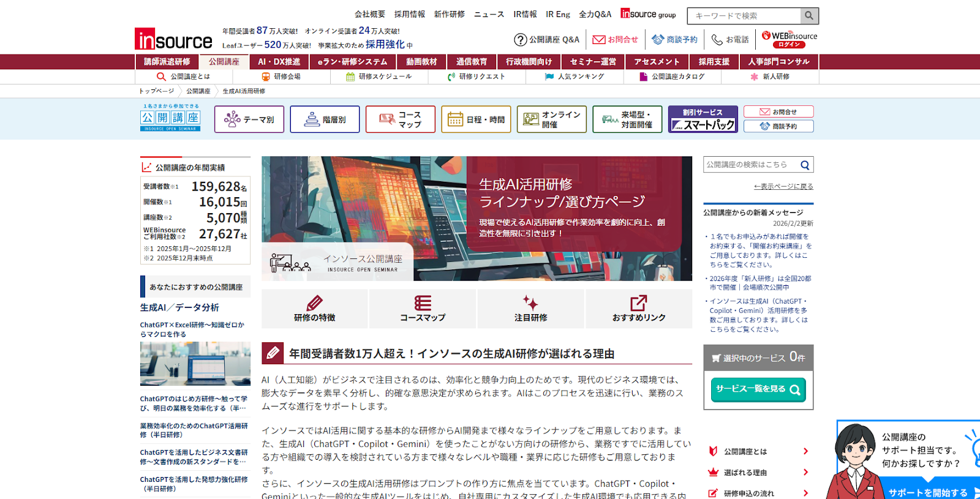Click 採用情報 top link

[x=410, y=14]
